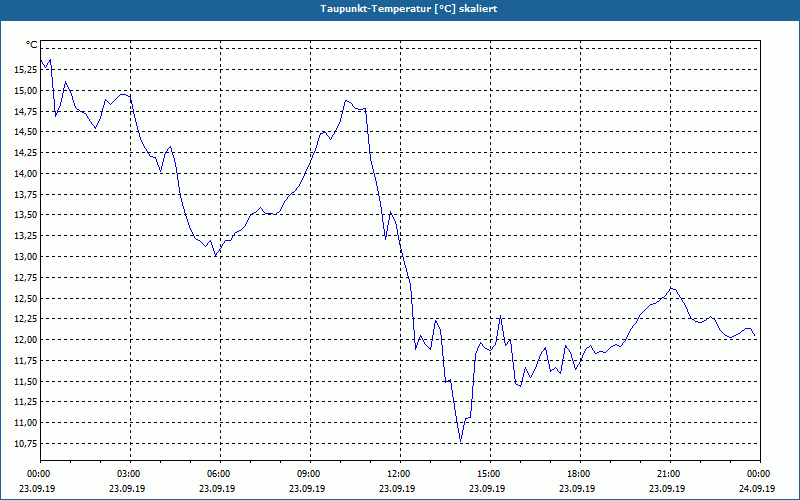Click the "12,25" y-axis label
The height and width of the screenshot is (500, 800).
click(x=26, y=319)
